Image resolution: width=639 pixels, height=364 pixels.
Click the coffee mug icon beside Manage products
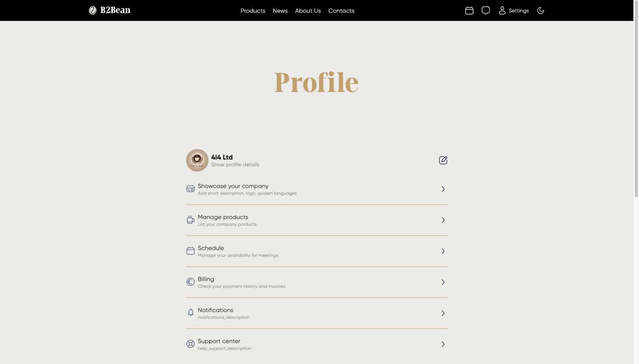click(x=191, y=220)
